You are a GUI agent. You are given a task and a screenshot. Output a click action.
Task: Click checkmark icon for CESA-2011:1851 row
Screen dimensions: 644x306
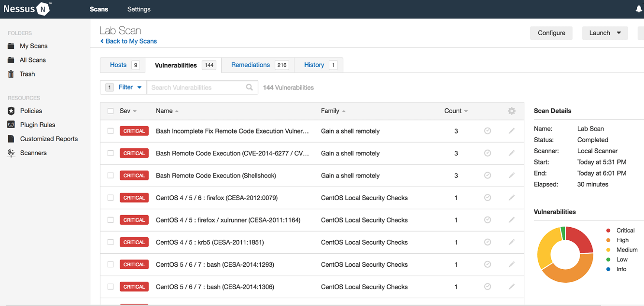[488, 242]
